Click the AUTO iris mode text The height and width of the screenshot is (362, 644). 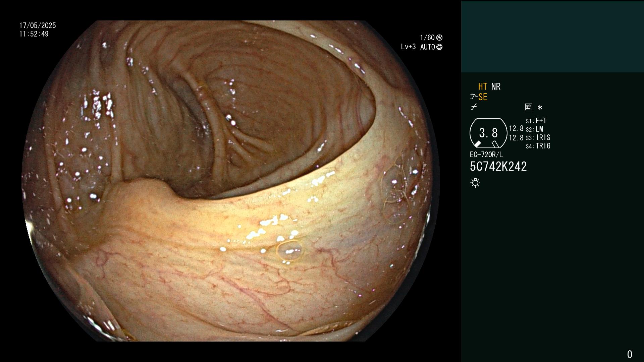point(428,47)
